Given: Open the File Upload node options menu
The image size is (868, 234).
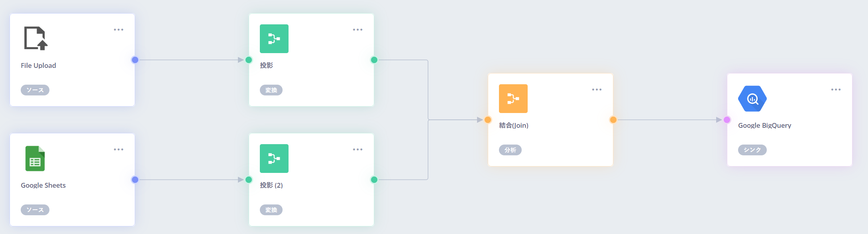Looking at the screenshot, I should click(118, 30).
